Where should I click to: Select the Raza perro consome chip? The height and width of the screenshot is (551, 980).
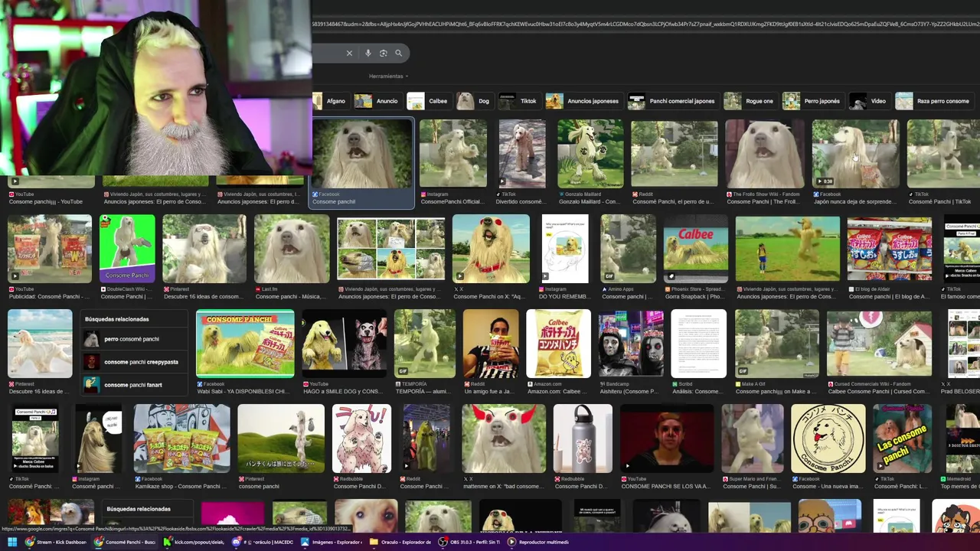[933, 101]
